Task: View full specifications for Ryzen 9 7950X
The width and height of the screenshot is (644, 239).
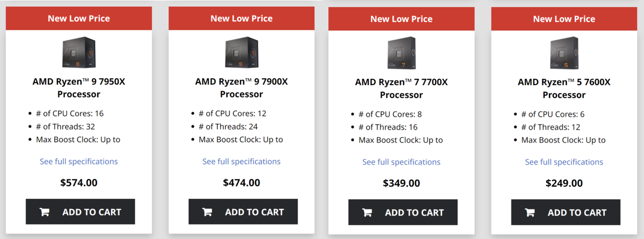Action: point(78,161)
